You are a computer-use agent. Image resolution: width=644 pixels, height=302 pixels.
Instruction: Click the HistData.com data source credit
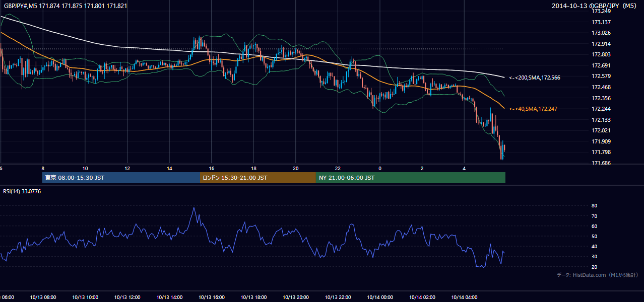(598, 275)
